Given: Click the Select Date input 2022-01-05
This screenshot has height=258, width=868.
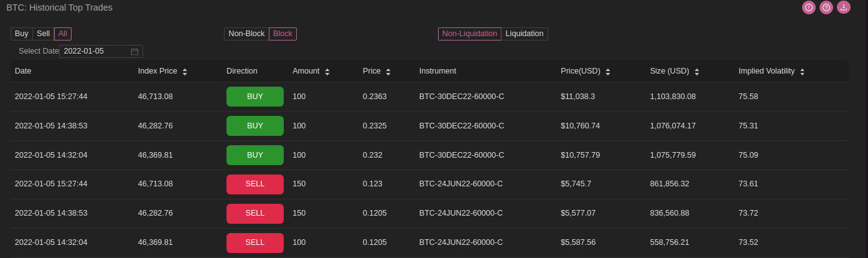Looking at the screenshot, I should point(101,51).
